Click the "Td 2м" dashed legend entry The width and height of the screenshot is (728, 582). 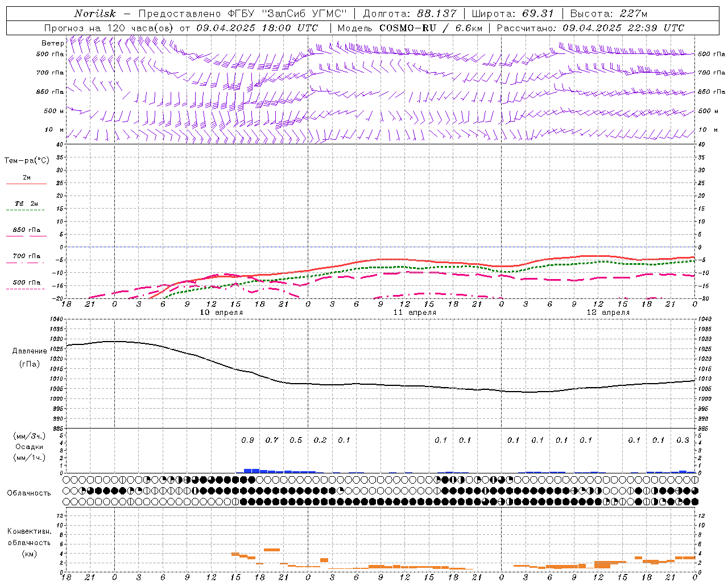point(26,203)
